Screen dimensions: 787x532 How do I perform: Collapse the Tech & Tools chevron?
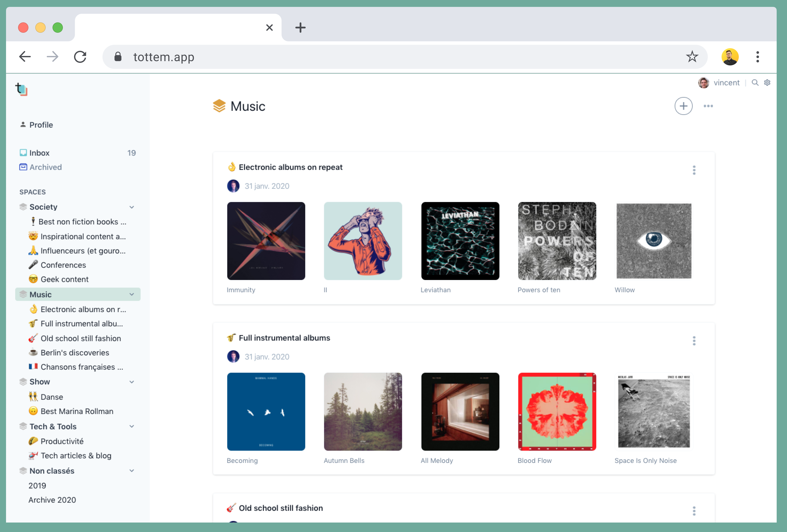coord(132,426)
